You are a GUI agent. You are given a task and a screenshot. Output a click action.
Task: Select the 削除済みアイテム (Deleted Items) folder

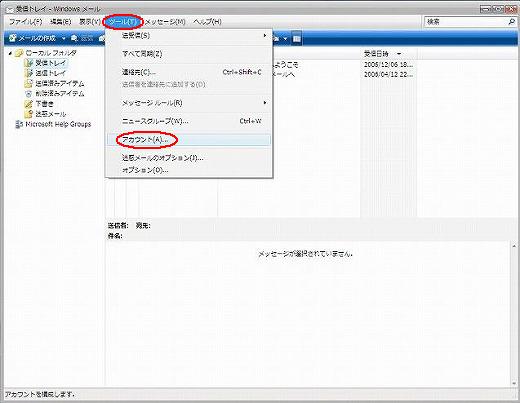tap(55, 94)
